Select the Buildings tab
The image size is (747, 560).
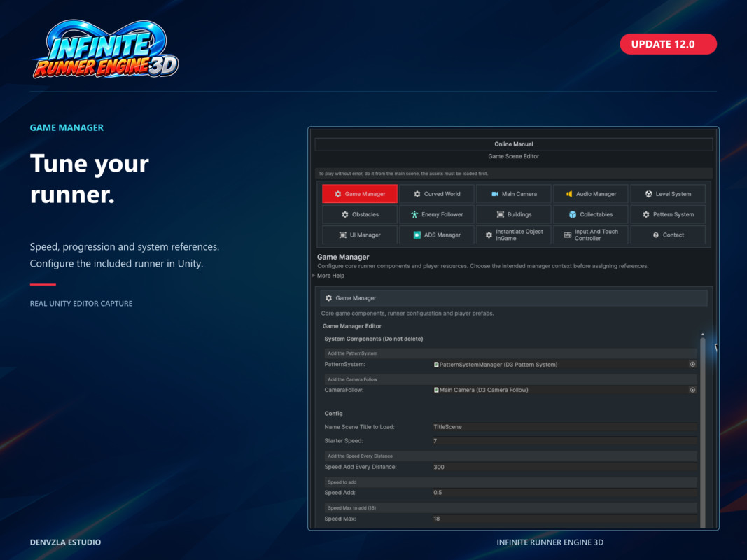(514, 214)
